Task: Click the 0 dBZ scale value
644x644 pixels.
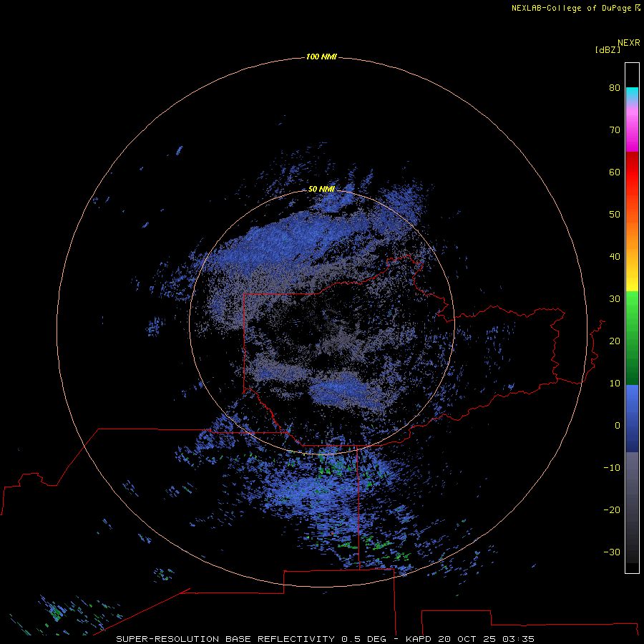Action: coord(618,426)
